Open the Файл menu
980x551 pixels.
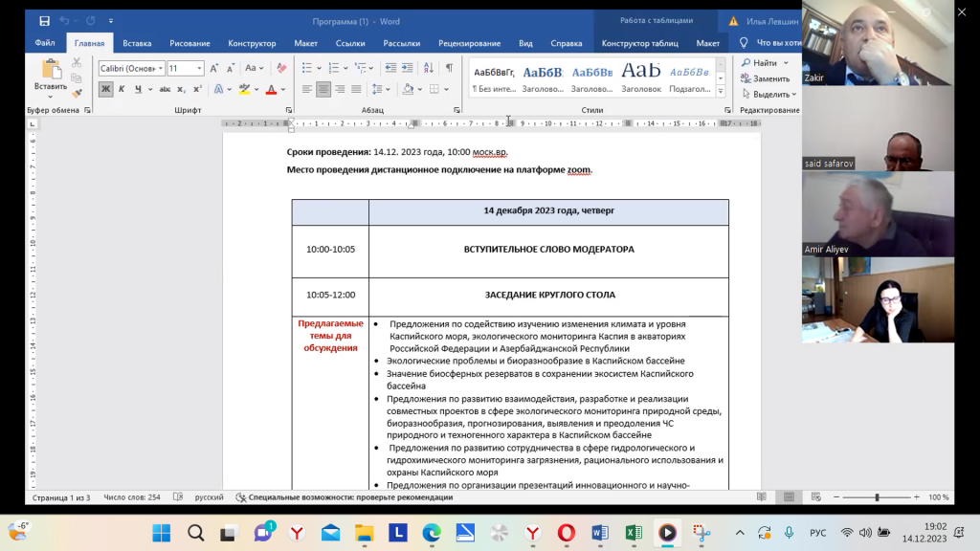pos(45,43)
